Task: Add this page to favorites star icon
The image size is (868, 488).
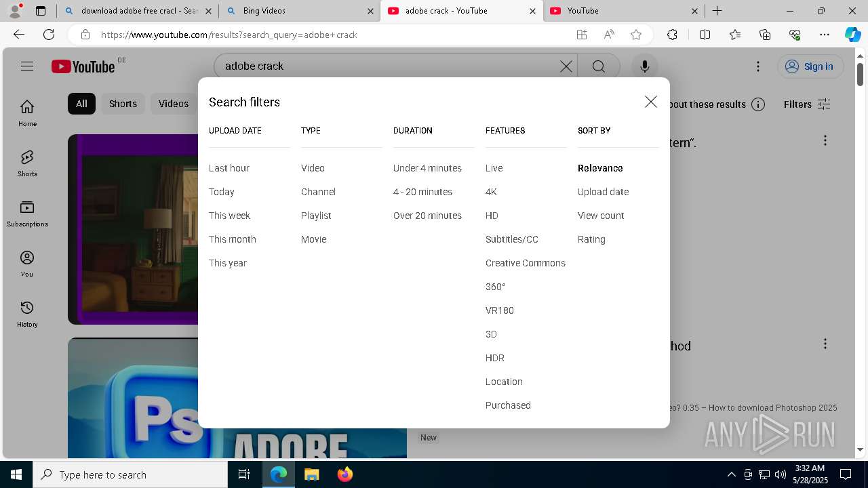Action: coord(636,35)
